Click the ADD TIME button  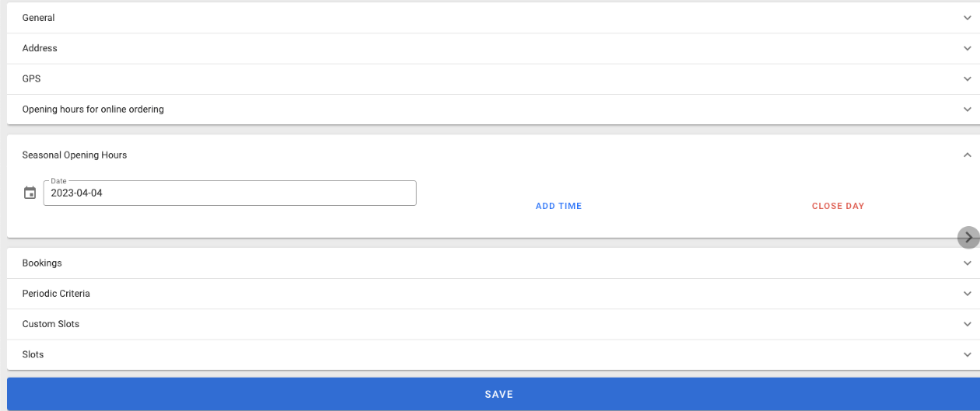coord(558,206)
